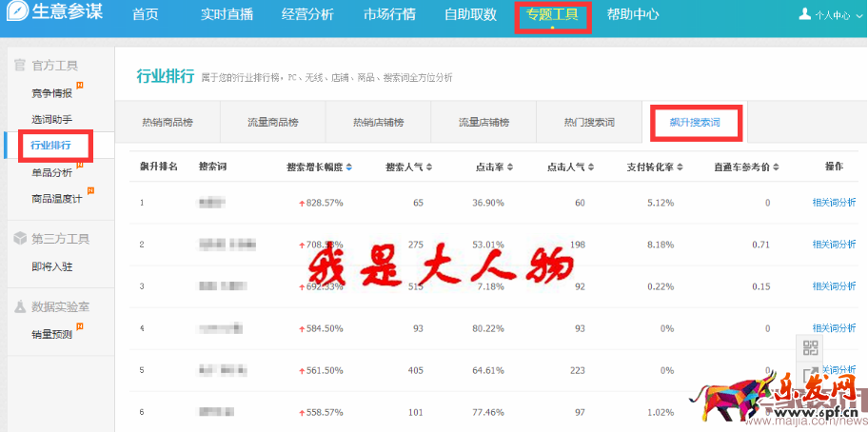Sort by 支付转化率 column arrow
Screen dimensions: 868x432
[x=681, y=167]
